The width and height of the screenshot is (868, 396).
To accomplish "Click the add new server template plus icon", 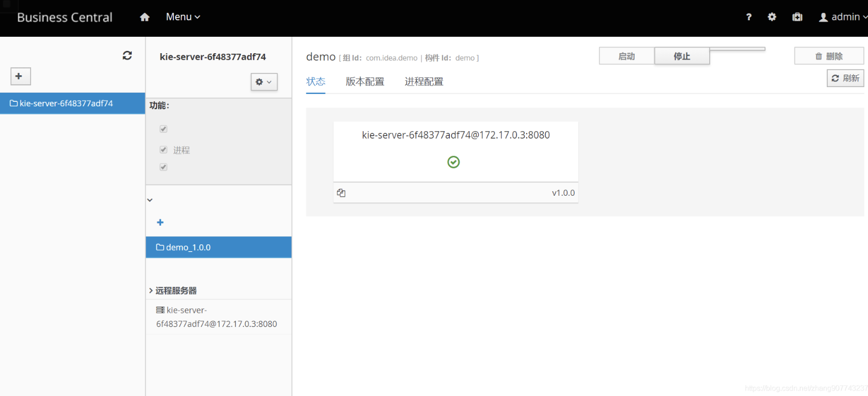I will click(20, 76).
